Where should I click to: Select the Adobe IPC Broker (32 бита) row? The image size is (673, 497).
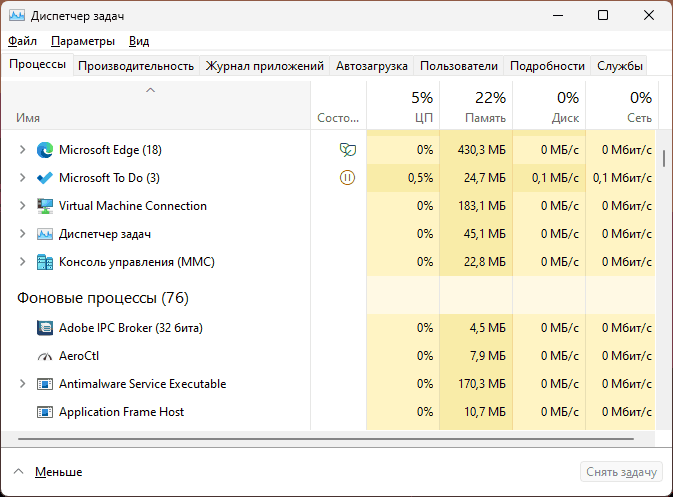[130, 328]
